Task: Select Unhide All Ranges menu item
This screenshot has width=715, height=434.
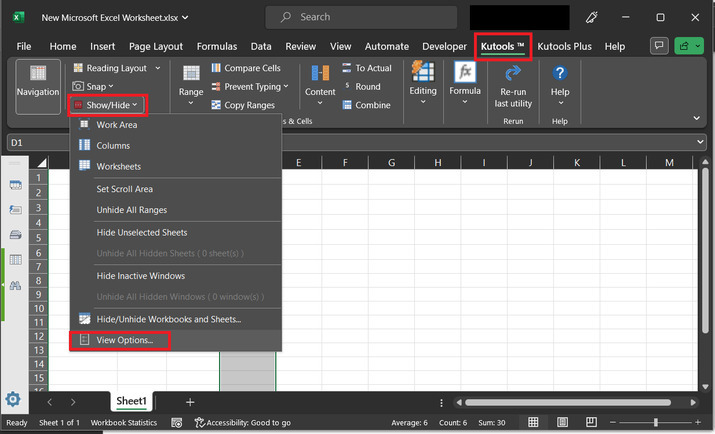Action: pos(176,210)
